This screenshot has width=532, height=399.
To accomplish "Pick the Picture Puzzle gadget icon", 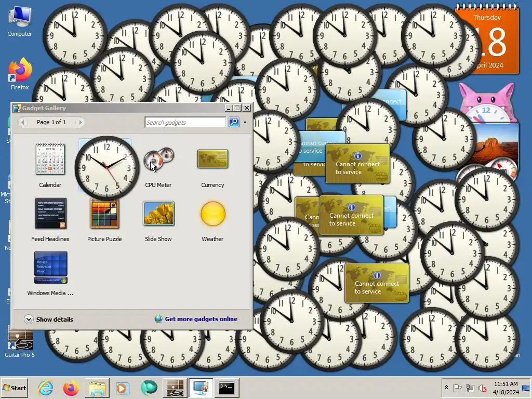I will click(104, 214).
